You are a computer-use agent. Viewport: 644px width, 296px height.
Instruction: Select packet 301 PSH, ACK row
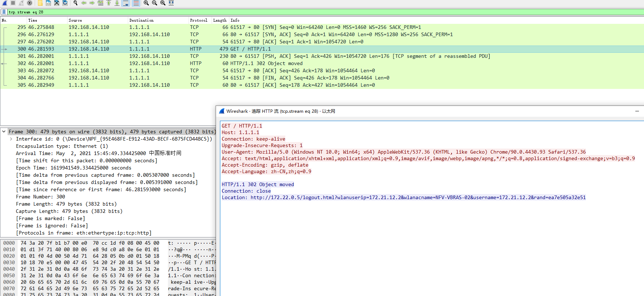coord(322,56)
